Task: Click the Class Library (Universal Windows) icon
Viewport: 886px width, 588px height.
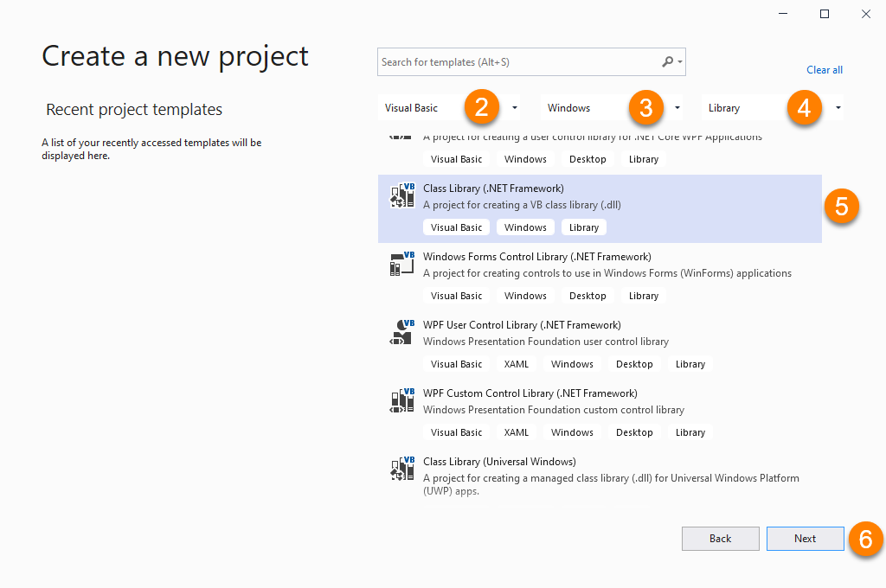Action: (402, 469)
